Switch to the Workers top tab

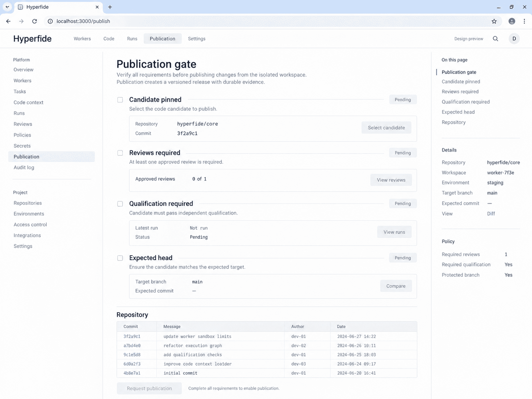point(82,39)
